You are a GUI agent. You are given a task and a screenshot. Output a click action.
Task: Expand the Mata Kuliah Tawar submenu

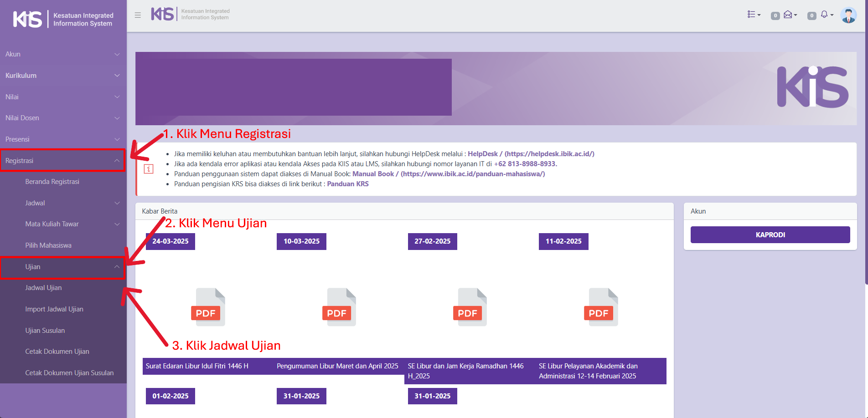72,224
